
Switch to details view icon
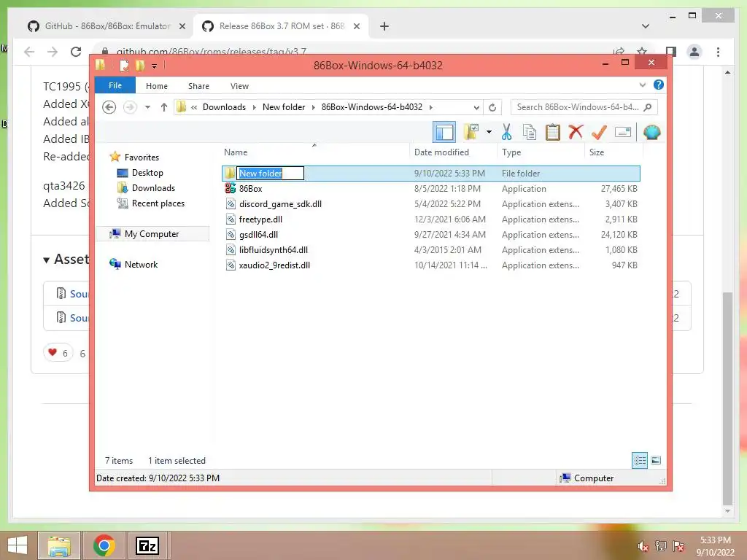click(x=640, y=460)
